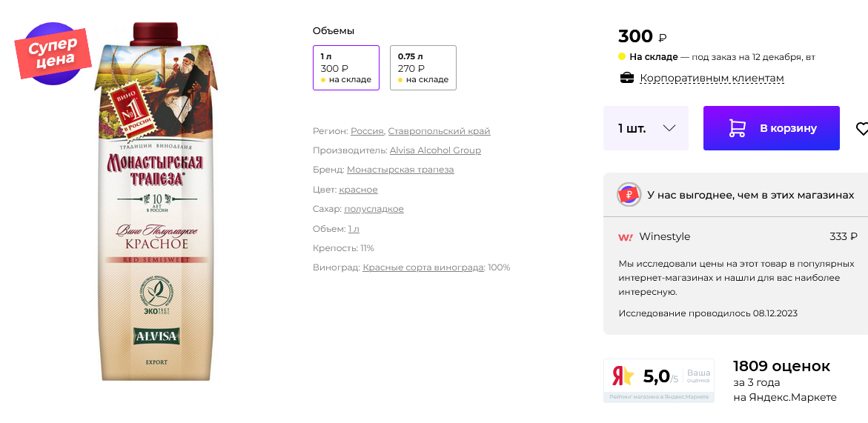Open the Монастырская трапеза brand link
868x423 pixels.
(x=400, y=170)
